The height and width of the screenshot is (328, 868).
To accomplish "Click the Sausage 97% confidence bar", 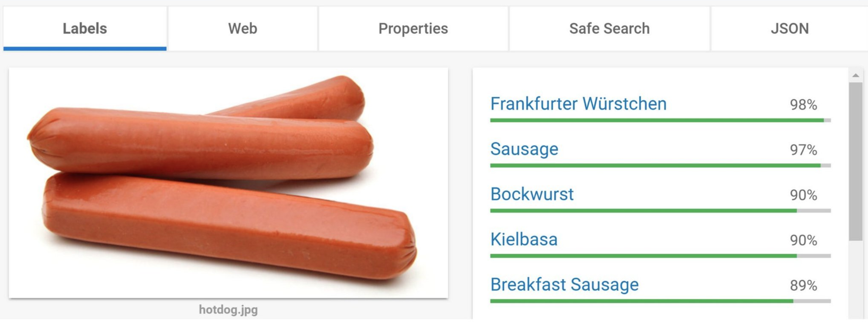I will [660, 166].
